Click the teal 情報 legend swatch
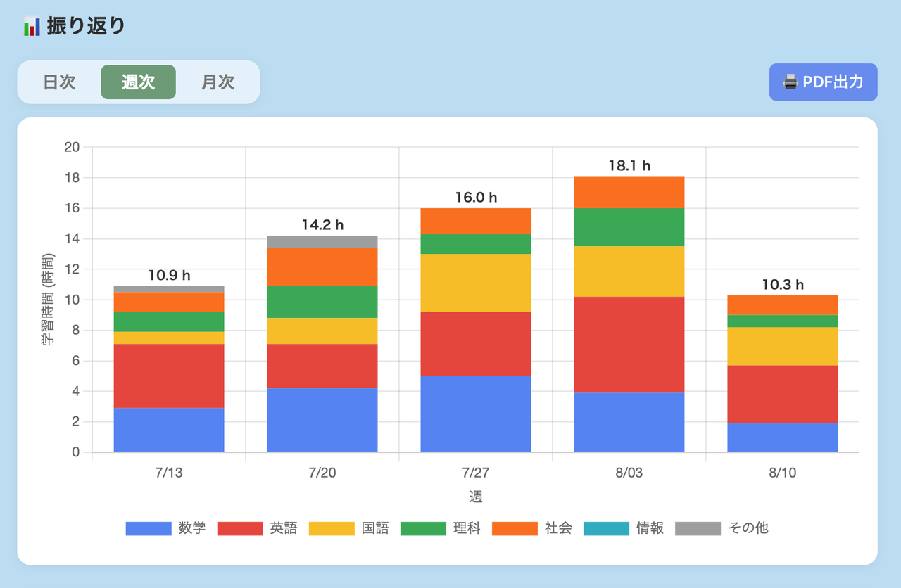 (x=606, y=528)
